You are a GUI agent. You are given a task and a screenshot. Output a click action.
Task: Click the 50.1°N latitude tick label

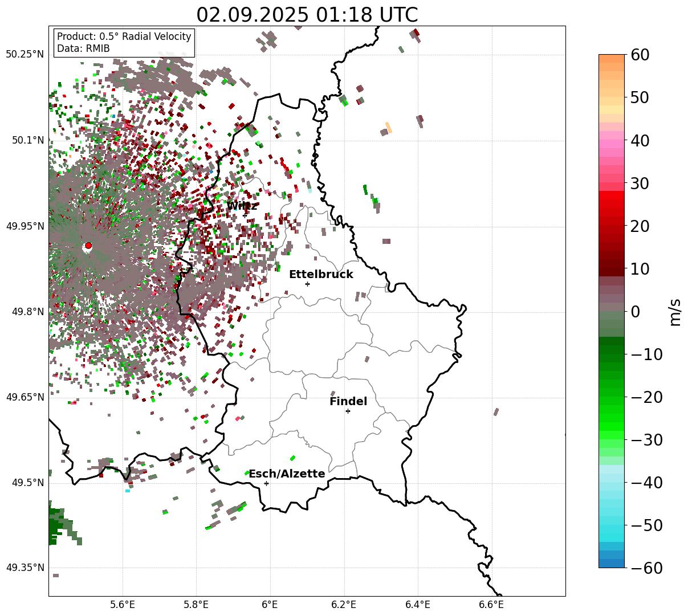point(27,140)
